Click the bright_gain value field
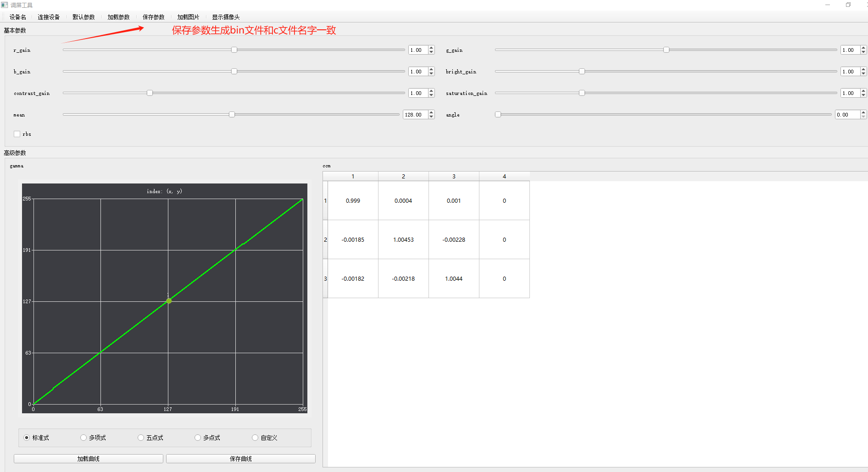 click(x=850, y=72)
